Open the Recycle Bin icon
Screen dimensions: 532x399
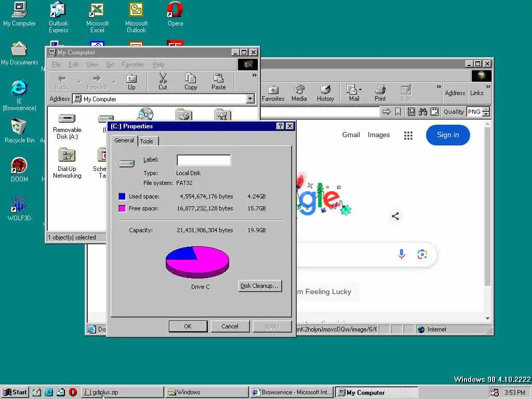(x=19, y=131)
